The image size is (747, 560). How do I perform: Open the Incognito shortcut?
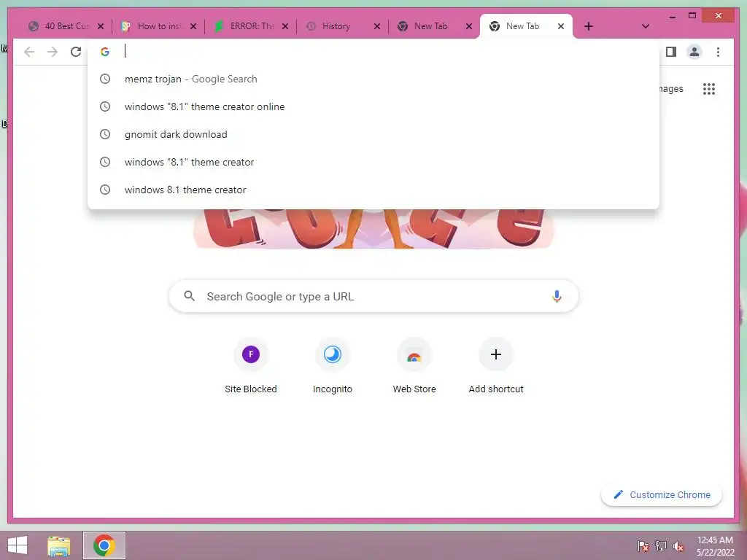click(x=333, y=366)
